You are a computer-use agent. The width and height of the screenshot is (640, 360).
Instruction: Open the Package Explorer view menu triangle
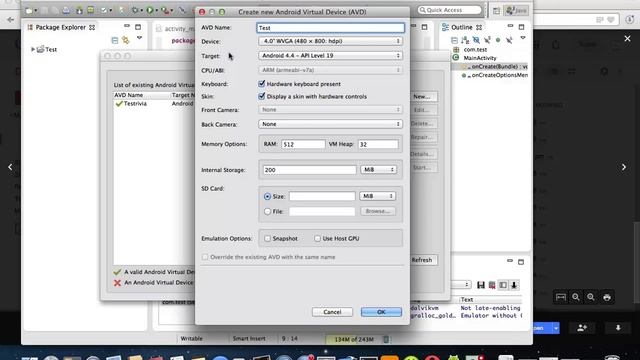click(139, 38)
